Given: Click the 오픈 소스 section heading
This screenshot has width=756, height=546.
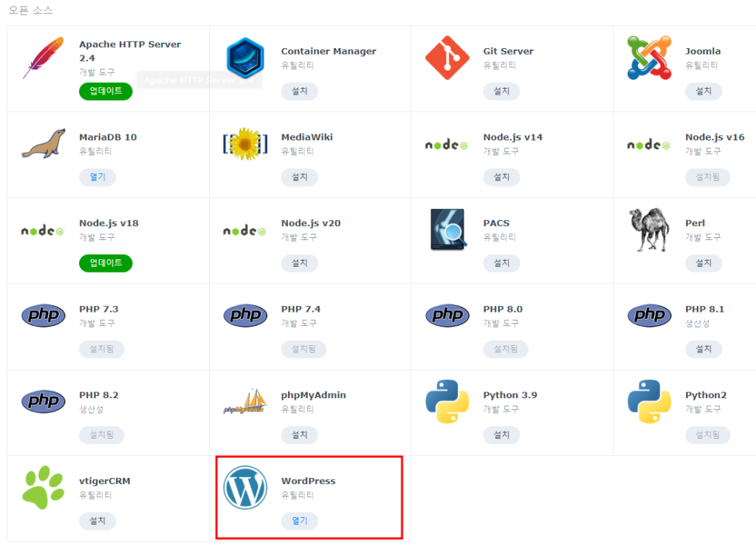Looking at the screenshot, I should [x=31, y=10].
